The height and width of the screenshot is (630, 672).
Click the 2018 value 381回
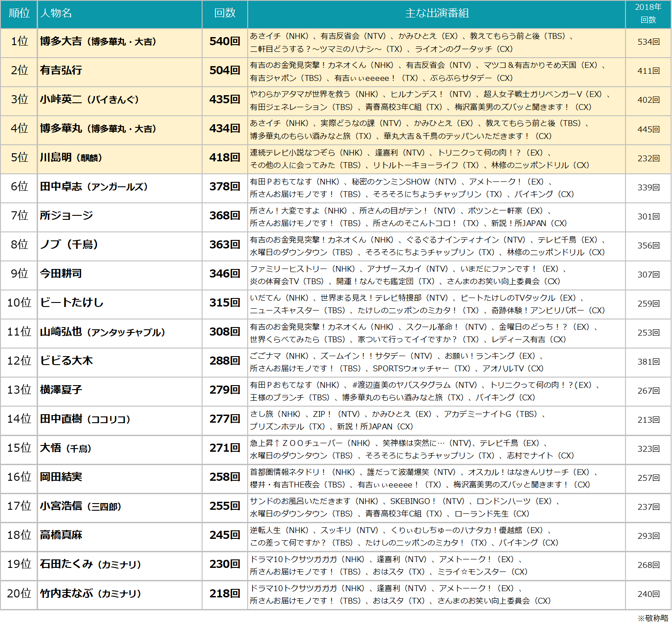[x=648, y=361]
